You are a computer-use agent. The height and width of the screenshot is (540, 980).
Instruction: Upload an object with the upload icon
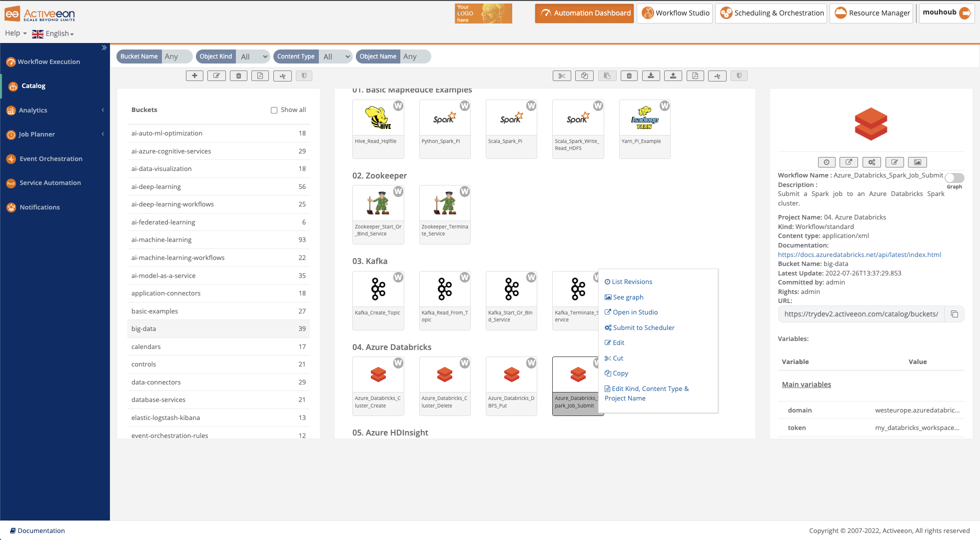pyautogui.click(x=673, y=76)
